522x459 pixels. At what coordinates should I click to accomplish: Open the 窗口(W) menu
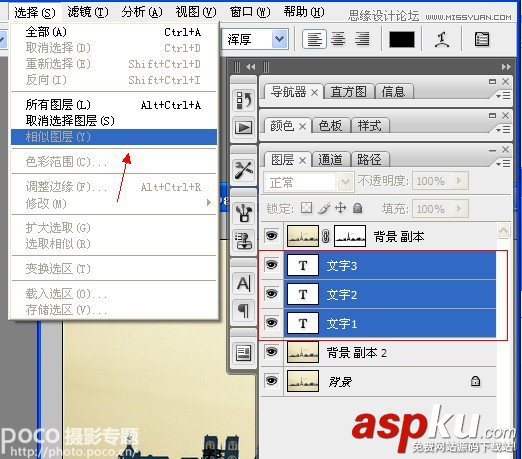(250, 12)
